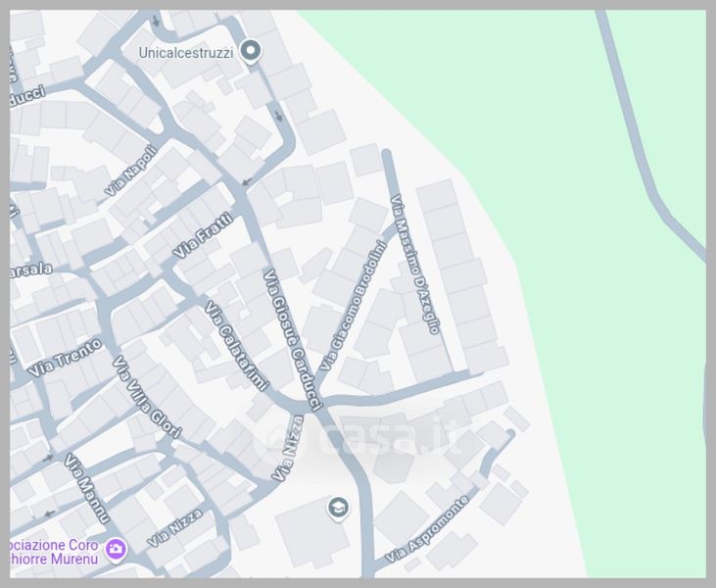Click the Via Aspromonte street label
The width and height of the screenshot is (716, 588).
click(427, 529)
